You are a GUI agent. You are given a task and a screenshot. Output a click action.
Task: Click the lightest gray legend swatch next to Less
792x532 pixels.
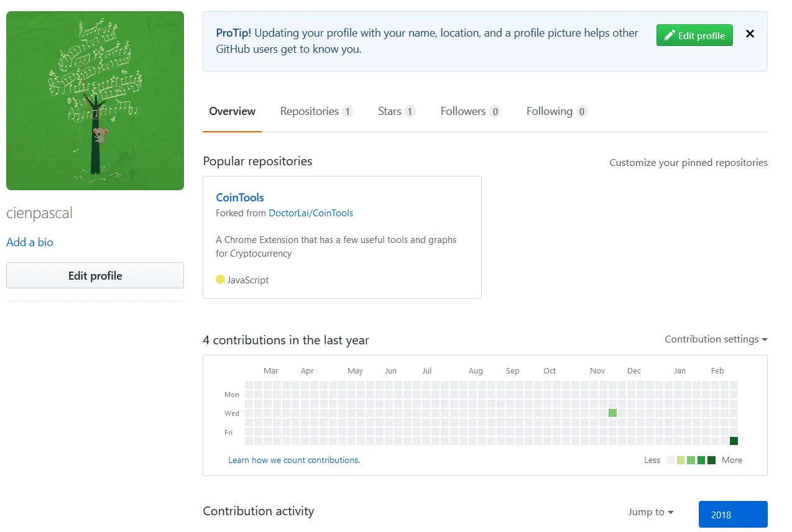[x=670, y=461]
